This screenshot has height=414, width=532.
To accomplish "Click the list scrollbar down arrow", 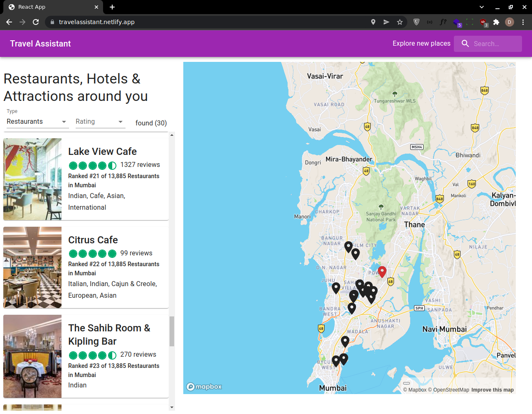I will click(172, 407).
